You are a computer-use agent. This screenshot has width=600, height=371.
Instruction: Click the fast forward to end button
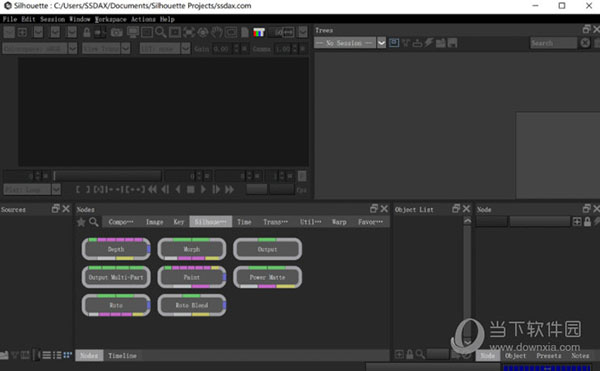coord(229,189)
